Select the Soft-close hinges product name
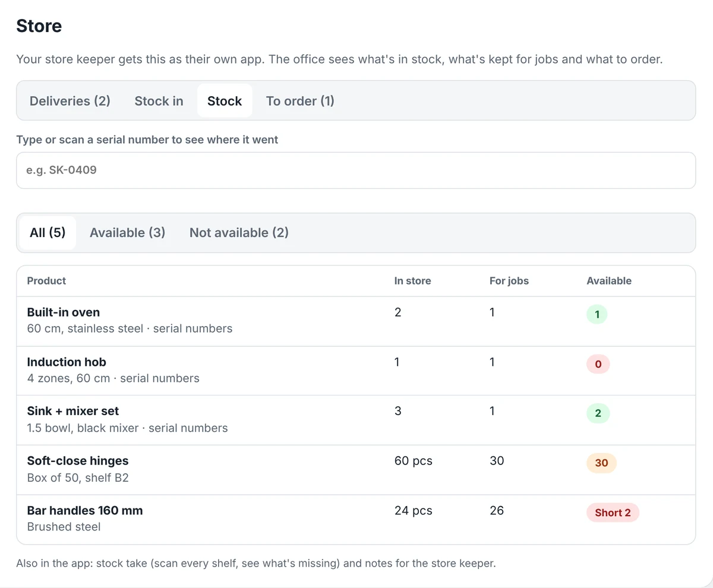The width and height of the screenshot is (713, 588). tap(78, 461)
